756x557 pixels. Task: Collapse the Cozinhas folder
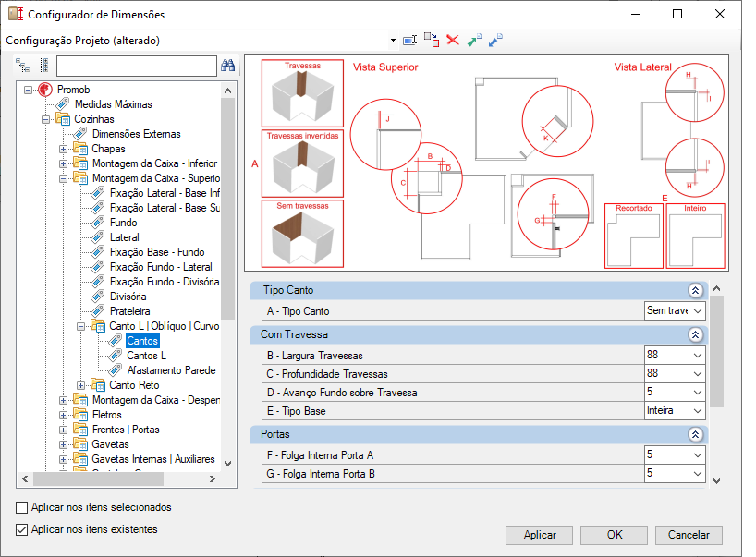pyautogui.click(x=46, y=119)
